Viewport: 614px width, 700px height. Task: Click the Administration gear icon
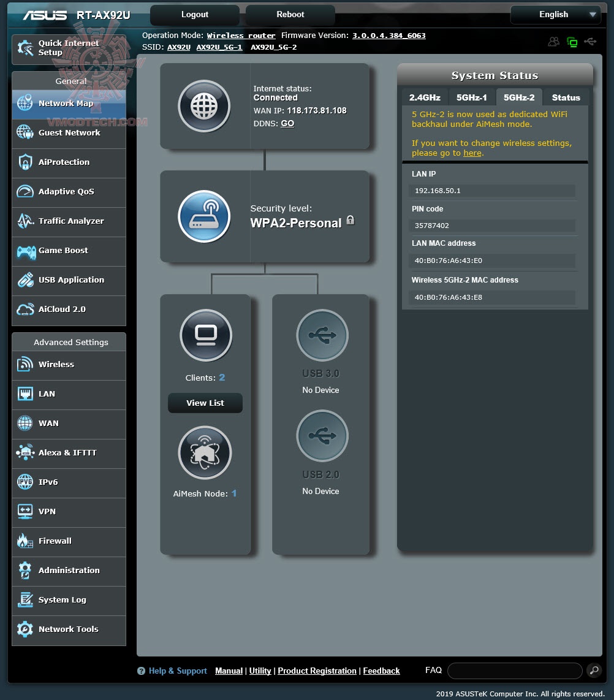coord(25,571)
